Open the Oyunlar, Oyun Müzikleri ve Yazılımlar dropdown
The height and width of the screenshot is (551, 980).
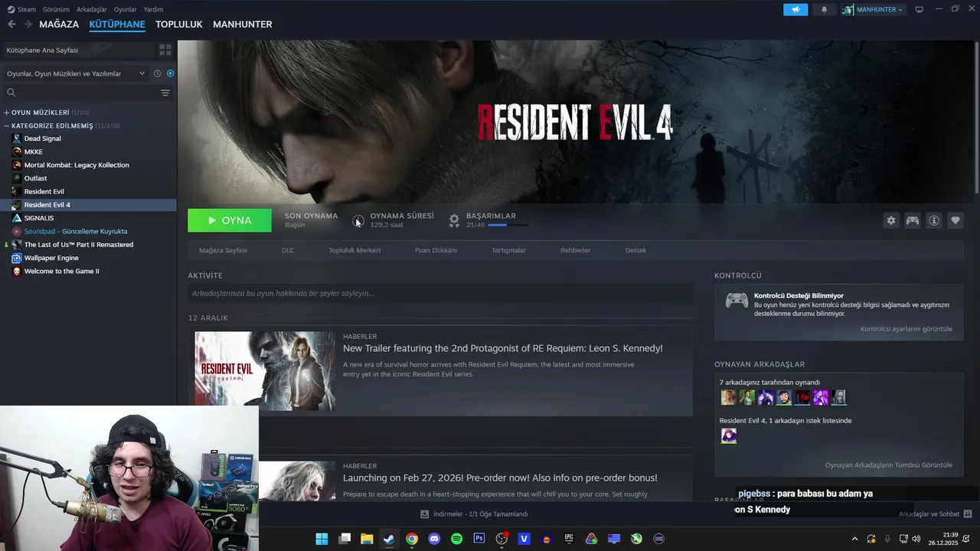click(x=75, y=73)
